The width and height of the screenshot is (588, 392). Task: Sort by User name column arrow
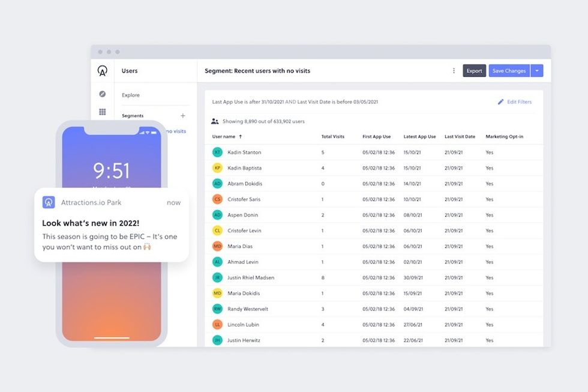pyautogui.click(x=241, y=137)
